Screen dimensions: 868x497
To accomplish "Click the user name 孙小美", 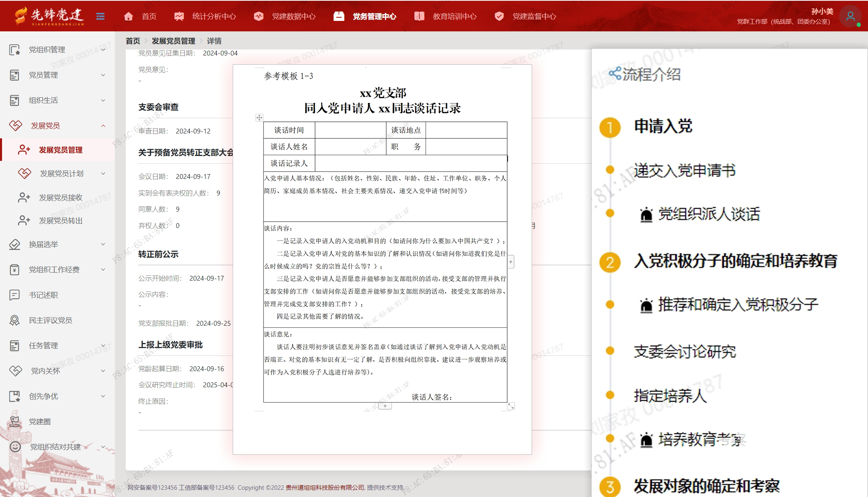I will pyautogui.click(x=822, y=11).
